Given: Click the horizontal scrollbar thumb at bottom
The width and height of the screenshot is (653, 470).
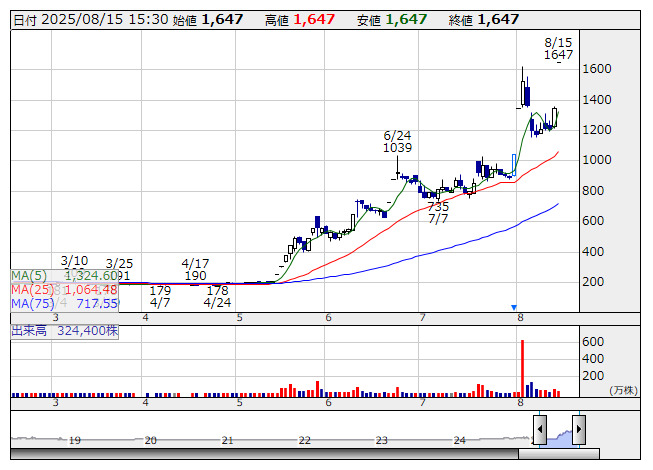Looking at the screenshot, I should click(559, 455).
